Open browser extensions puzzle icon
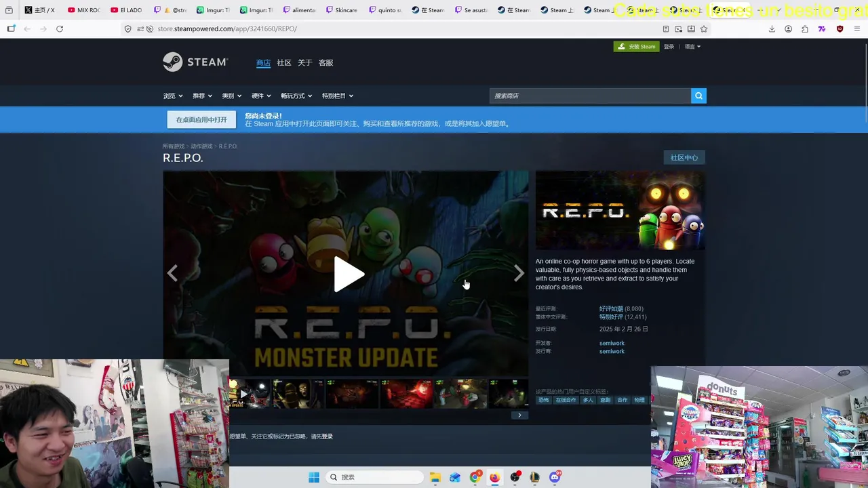This screenshot has width=868, height=488. (x=805, y=28)
